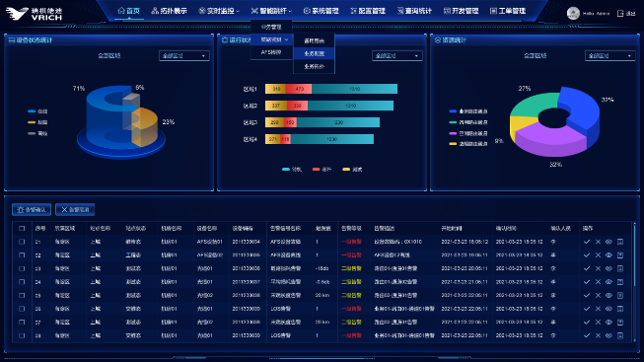Select the highlighted 业务配置 submenu item
Viewport: 644px width, 362px height.
click(315, 53)
